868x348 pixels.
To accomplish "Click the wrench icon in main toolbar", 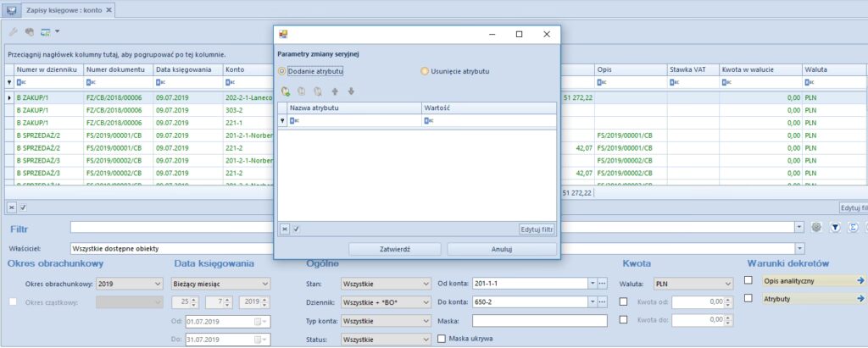I will pyautogui.click(x=13, y=32).
